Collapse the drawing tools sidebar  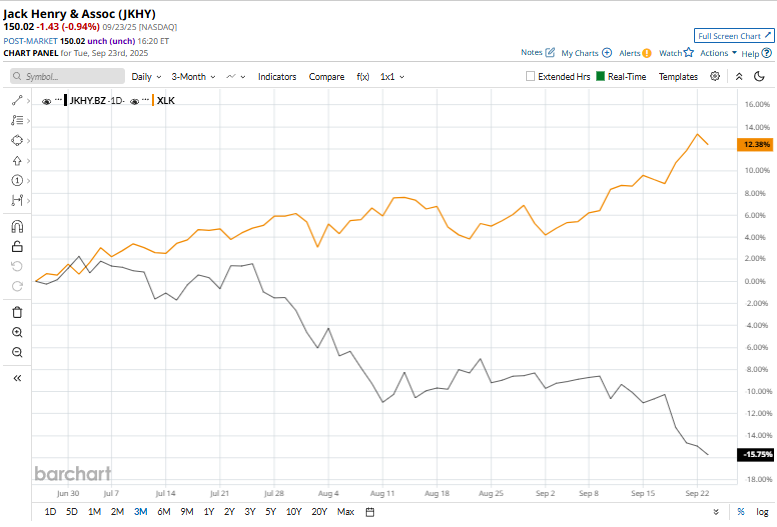coord(17,378)
